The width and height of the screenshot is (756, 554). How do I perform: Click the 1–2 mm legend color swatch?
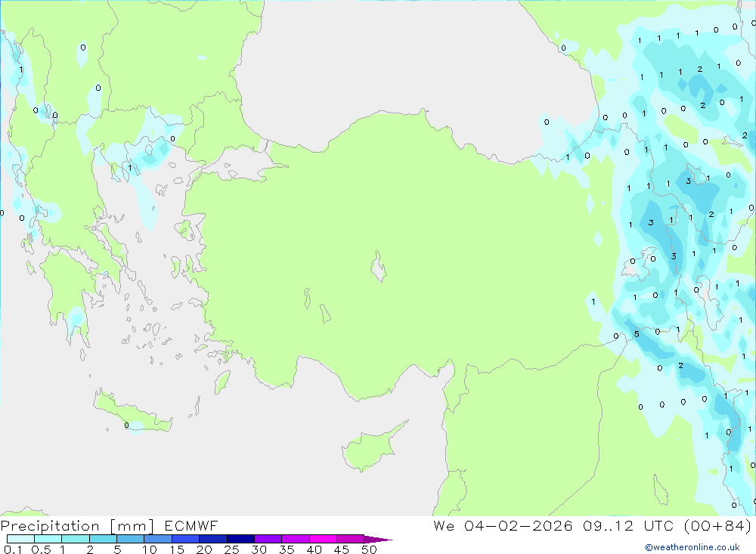click(76, 539)
